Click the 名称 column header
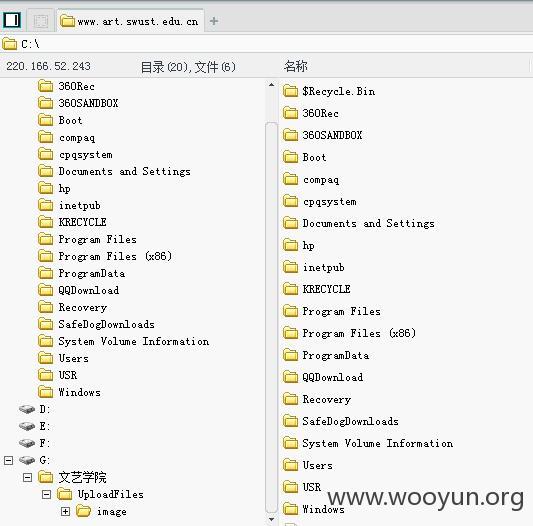533x526 pixels. click(295, 66)
